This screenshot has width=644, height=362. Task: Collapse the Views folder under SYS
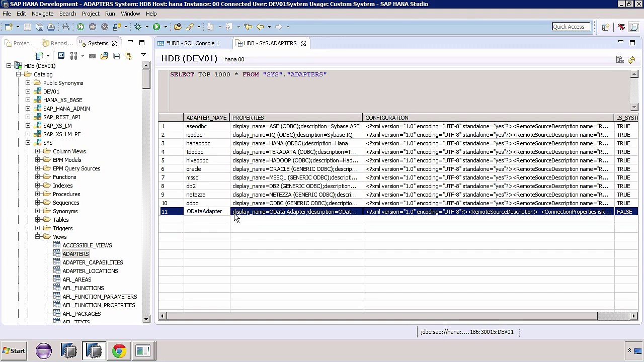click(x=38, y=237)
